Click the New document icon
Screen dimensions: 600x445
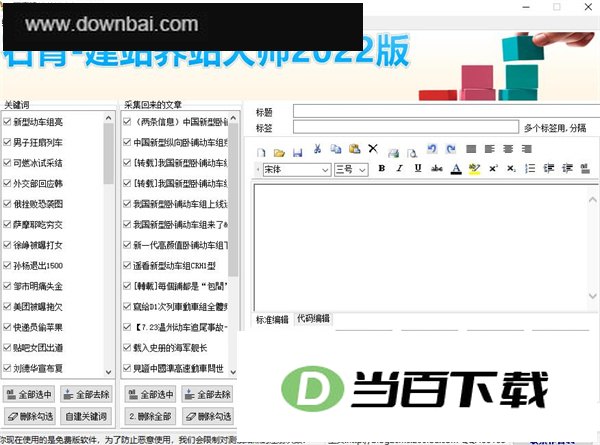261,153
